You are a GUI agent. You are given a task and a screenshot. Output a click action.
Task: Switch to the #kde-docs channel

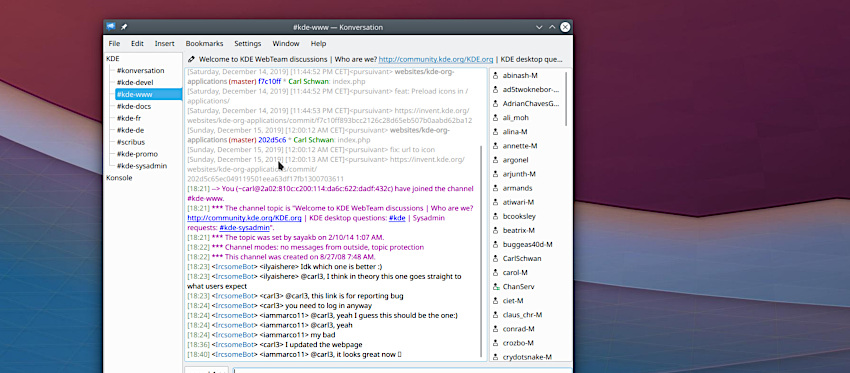pos(134,106)
